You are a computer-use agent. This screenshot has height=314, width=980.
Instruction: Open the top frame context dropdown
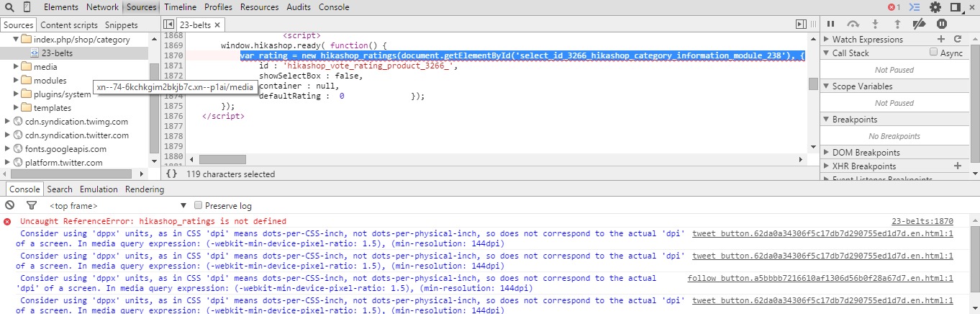pos(119,206)
